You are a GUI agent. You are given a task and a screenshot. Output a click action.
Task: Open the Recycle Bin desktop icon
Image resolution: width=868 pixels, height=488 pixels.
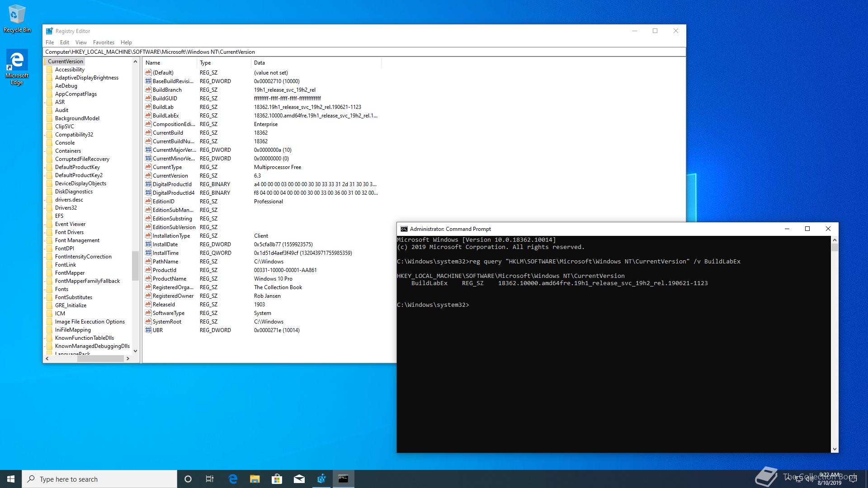pyautogui.click(x=17, y=19)
